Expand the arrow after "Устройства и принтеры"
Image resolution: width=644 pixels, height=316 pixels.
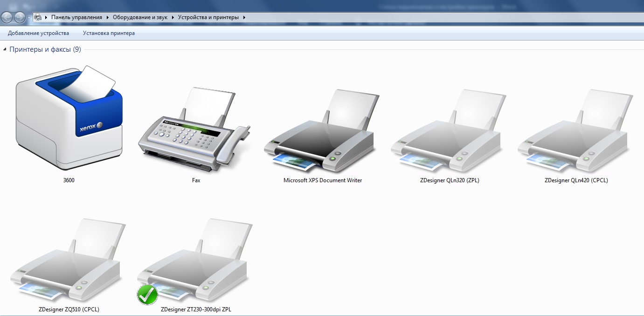click(244, 17)
